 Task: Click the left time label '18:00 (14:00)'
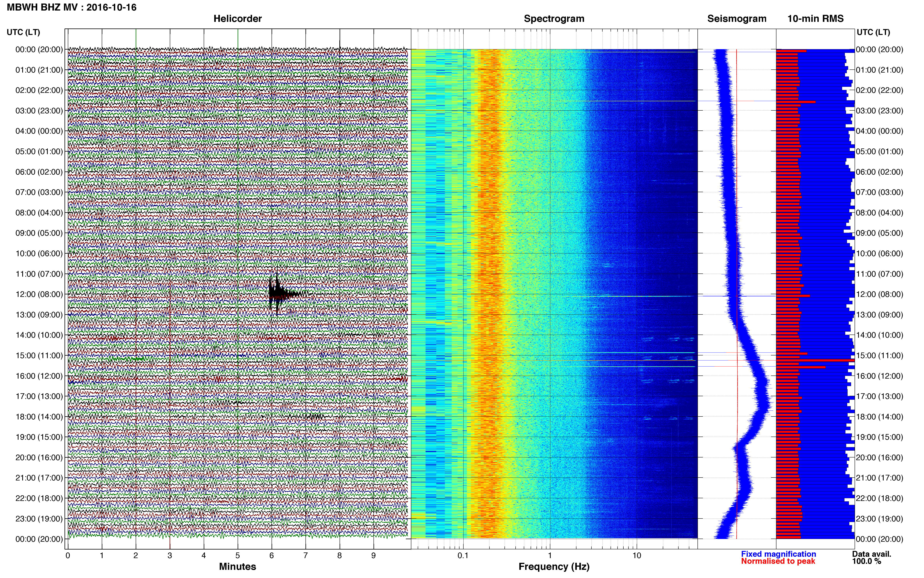click(x=39, y=417)
